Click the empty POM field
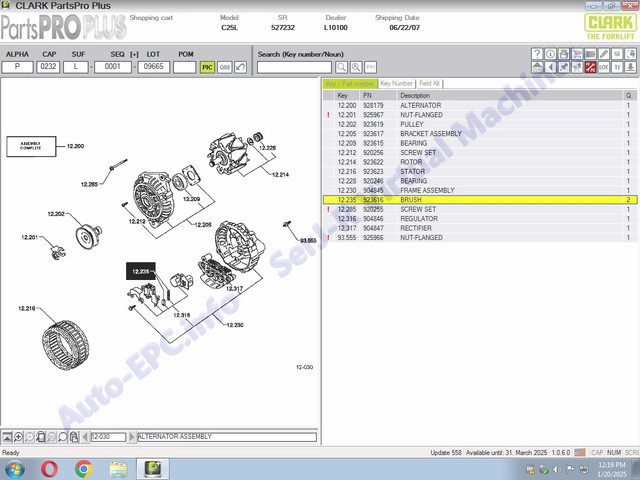The height and width of the screenshot is (480, 640). tap(184, 67)
